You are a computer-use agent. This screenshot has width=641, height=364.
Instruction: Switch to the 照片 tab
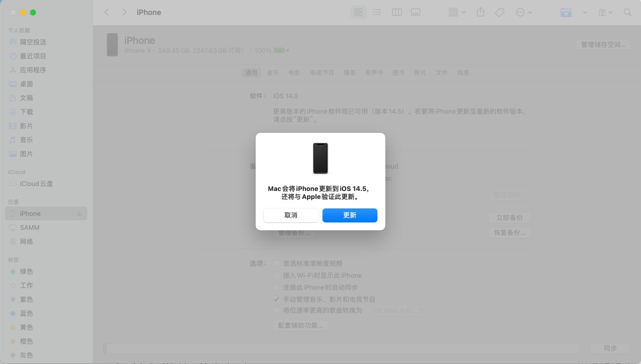[420, 72]
